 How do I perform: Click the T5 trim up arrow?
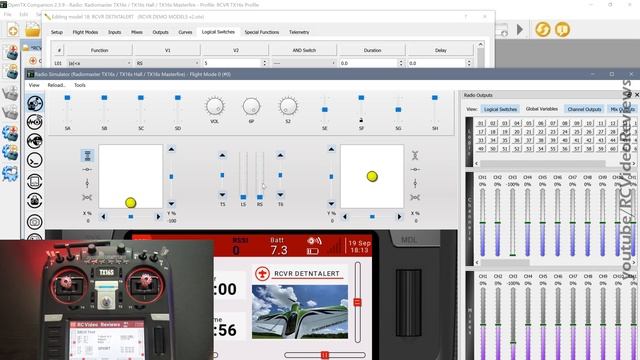[x=222, y=155]
